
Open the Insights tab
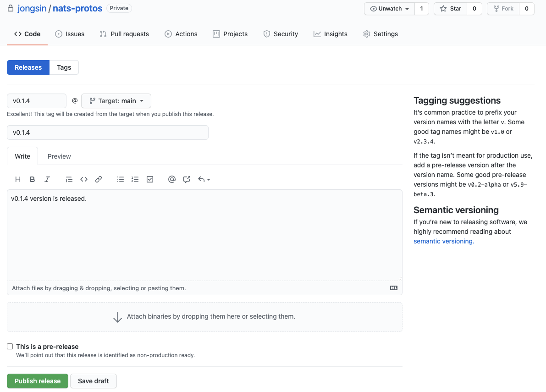pos(331,34)
